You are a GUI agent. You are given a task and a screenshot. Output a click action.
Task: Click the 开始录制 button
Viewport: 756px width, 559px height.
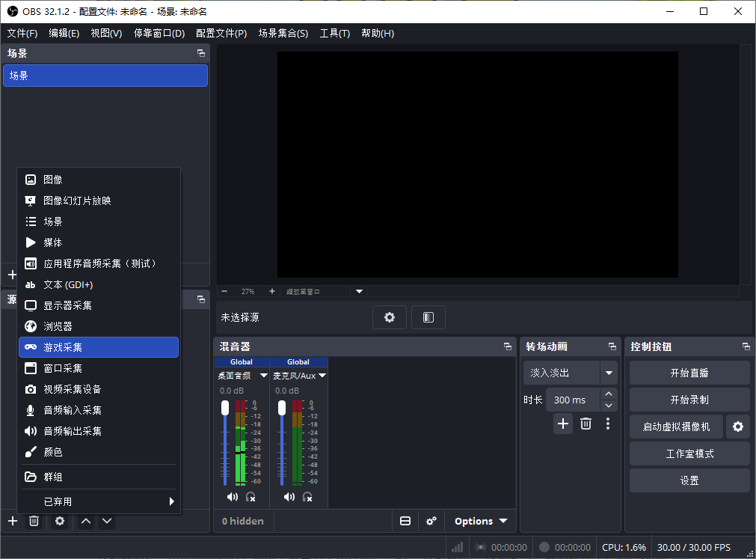point(689,400)
